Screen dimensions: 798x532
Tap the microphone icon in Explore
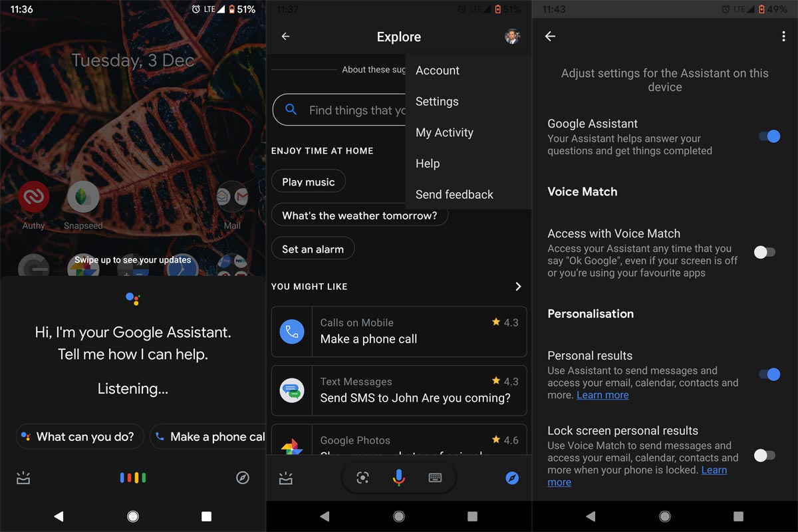pyautogui.click(x=398, y=477)
